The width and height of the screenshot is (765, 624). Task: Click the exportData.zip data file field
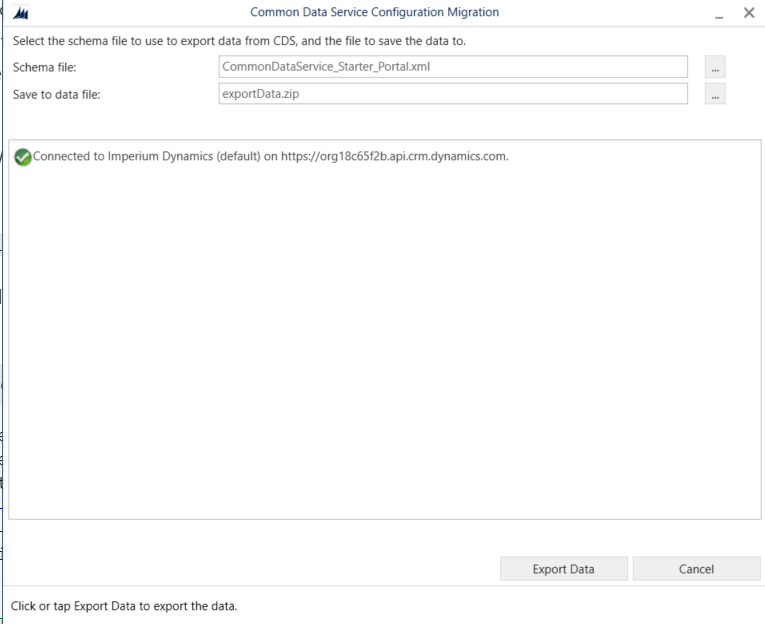click(x=452, y=95)
